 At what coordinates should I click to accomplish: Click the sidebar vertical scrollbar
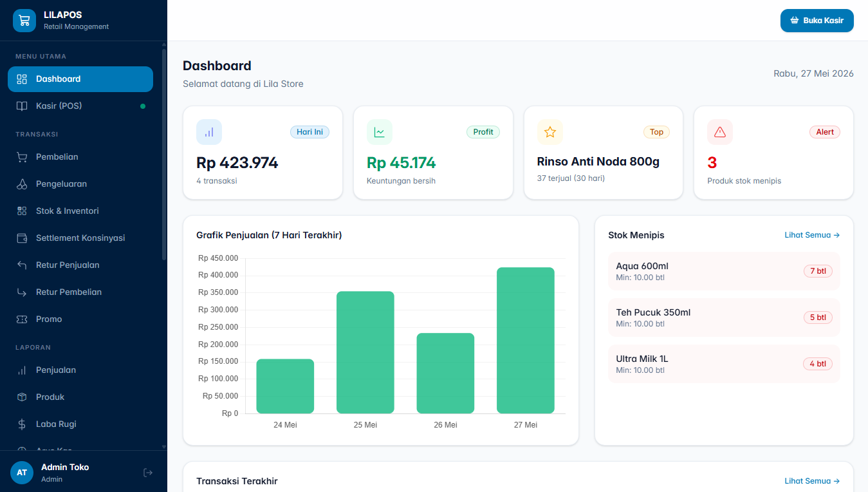164,155
